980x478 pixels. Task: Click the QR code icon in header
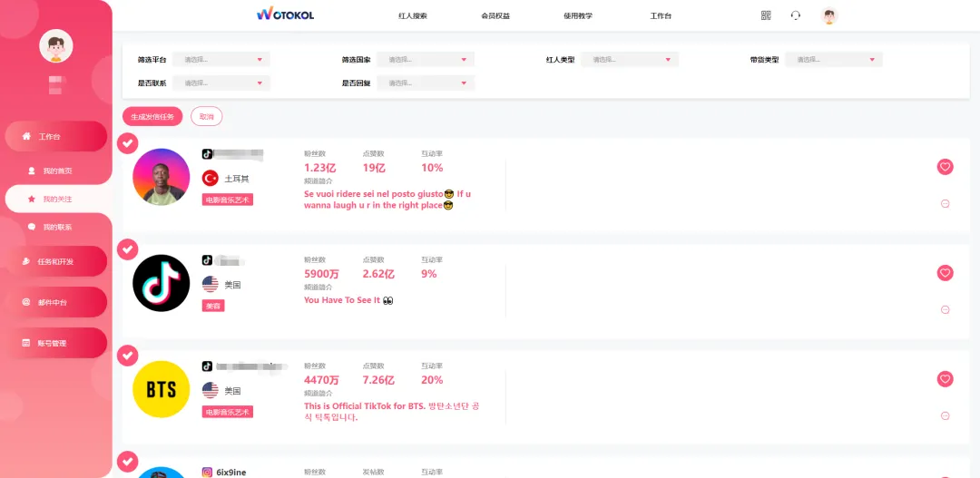tap(766, 15)
